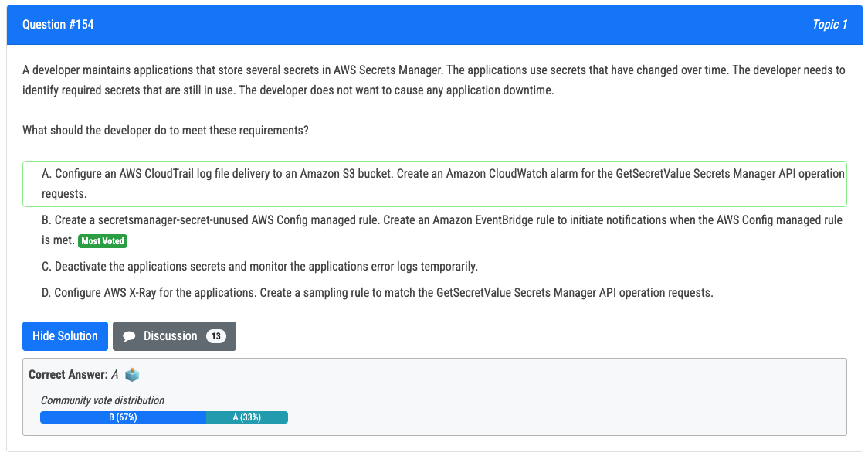Click the A (33%) vote bar segment
The image size is (868, 456).
[x=247, y=417]
